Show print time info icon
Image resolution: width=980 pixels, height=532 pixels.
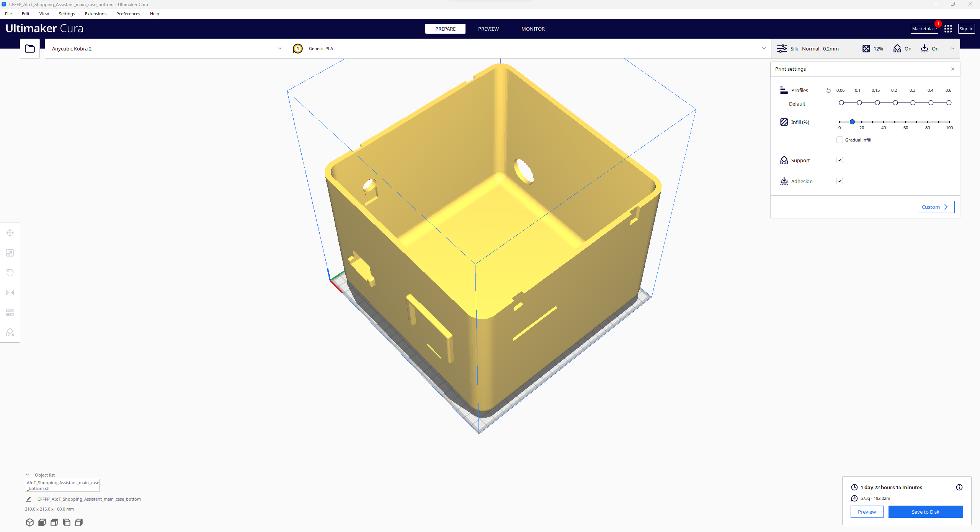(x=959, y=487)
